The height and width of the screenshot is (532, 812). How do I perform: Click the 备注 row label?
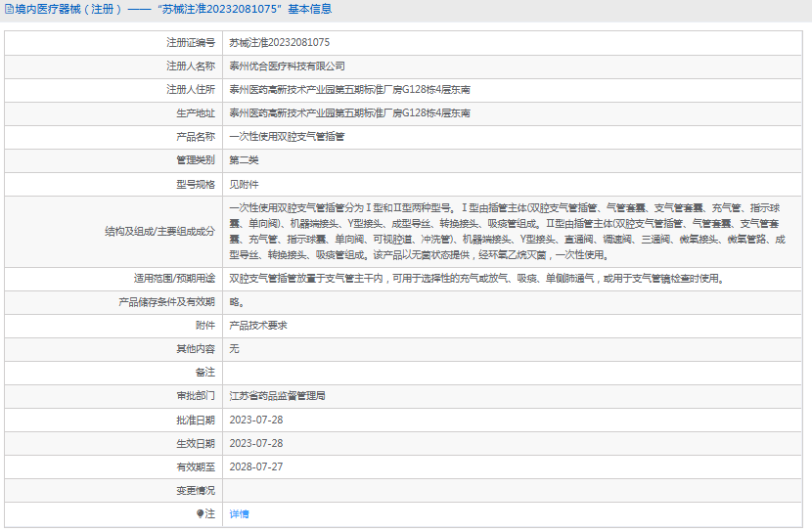(205, 372)
